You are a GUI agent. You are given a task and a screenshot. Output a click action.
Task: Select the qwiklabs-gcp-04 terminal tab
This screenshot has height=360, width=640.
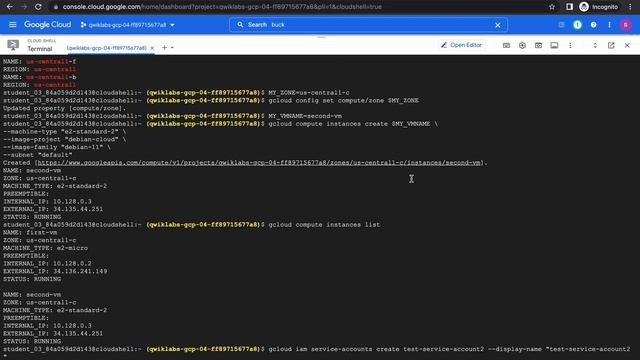[x=107, y=48]
